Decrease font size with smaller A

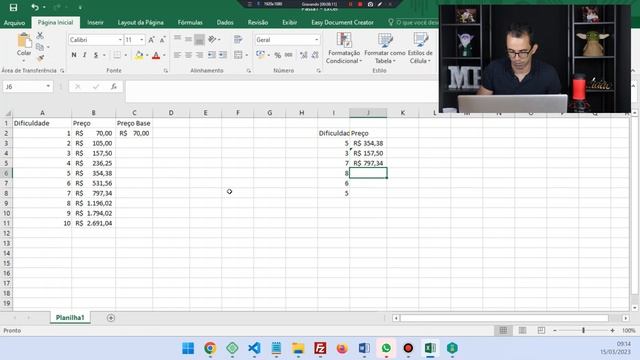[162, 40]
